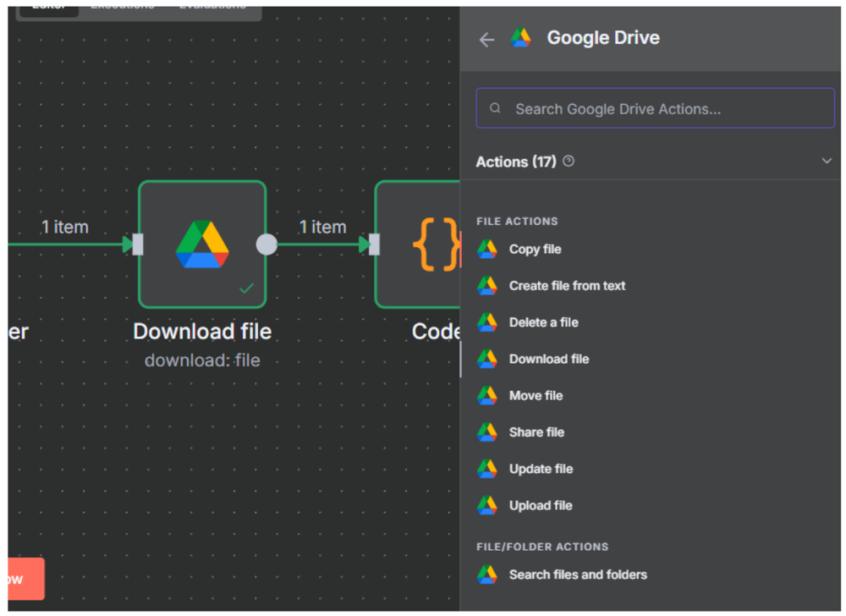
Task: Click the chevron next to Actions header
Action: coord(827,161)
